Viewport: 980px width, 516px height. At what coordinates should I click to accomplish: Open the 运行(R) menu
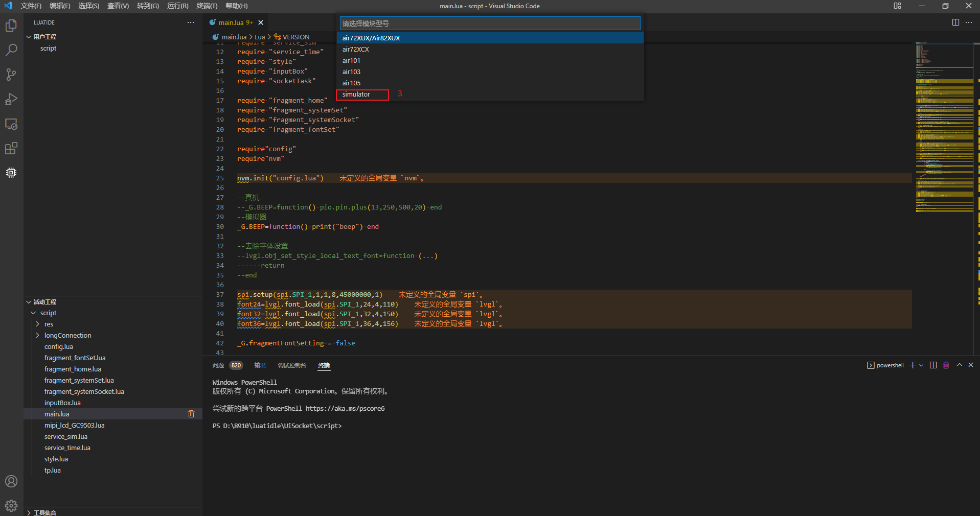point(177,6)
